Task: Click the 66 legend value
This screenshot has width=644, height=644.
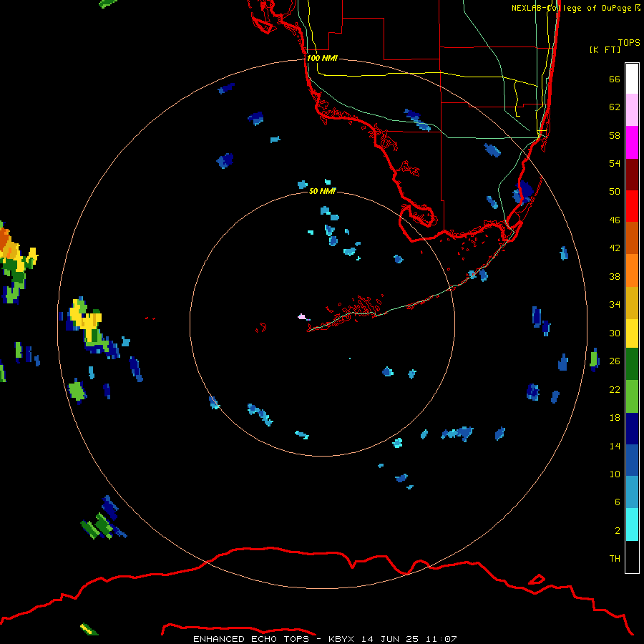Action: [x=615, y=79]
